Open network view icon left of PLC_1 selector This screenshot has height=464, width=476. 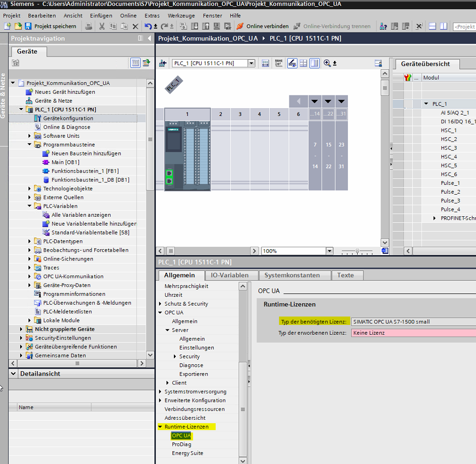(163, 63)
